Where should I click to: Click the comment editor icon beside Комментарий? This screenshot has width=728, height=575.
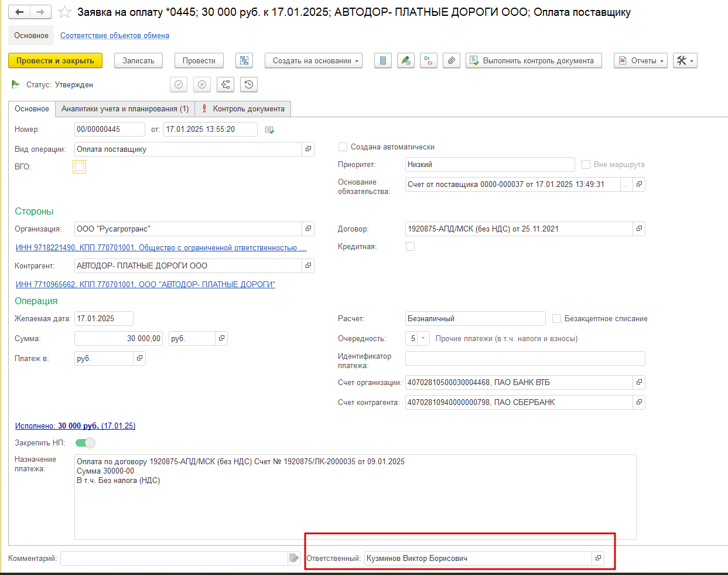(294, 558)
